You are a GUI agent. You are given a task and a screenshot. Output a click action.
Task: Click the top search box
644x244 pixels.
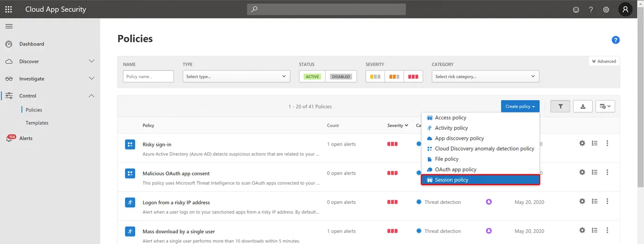click(x=327, y=9)
